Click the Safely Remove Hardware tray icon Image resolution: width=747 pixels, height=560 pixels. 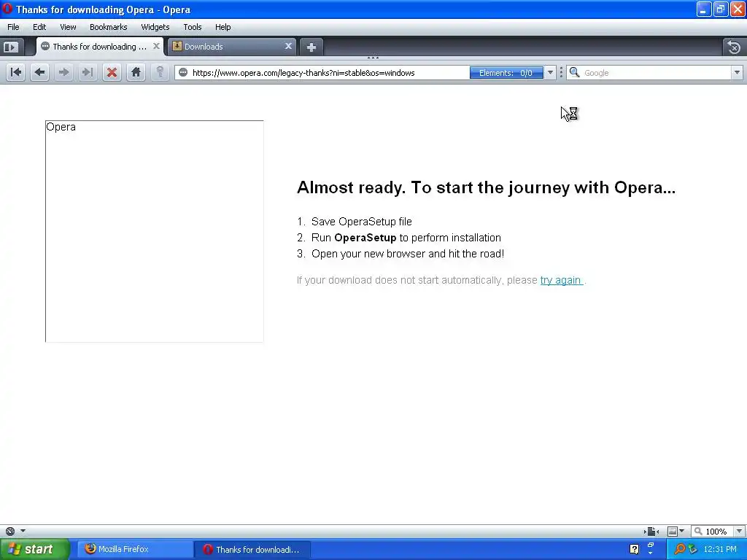click(693, 549)
